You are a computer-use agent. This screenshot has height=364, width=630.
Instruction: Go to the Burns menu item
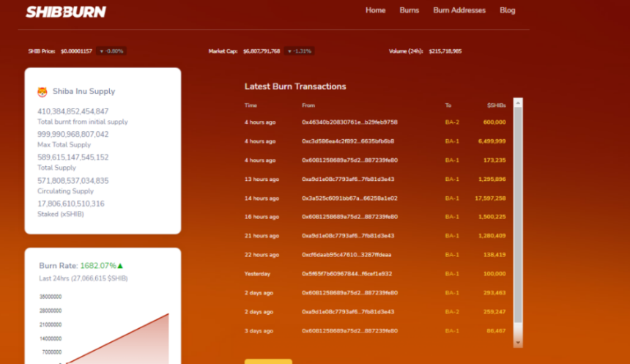point(409,10)
